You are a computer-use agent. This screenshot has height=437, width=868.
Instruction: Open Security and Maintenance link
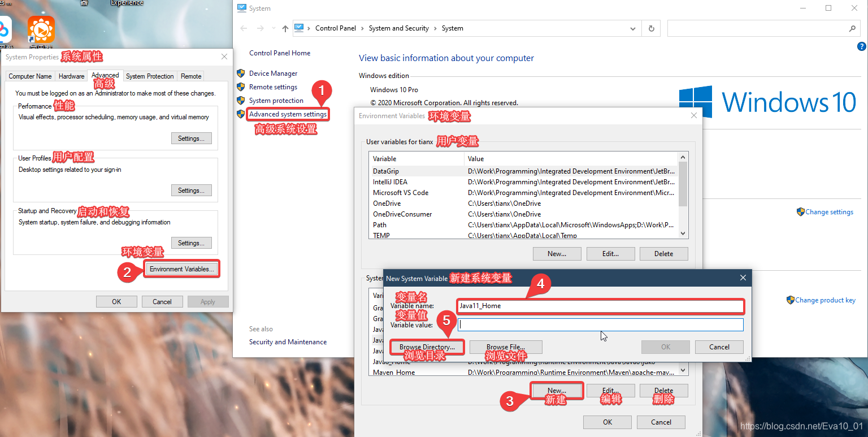pyautogui.click(x=288, y=342)
